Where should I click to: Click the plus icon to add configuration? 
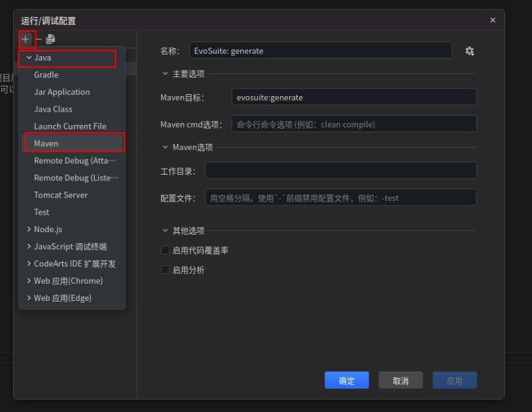[26, 39]
